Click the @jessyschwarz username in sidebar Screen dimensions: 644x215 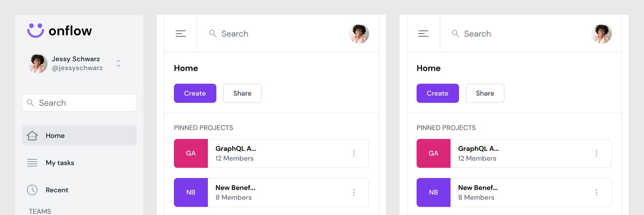pos(77,68)
